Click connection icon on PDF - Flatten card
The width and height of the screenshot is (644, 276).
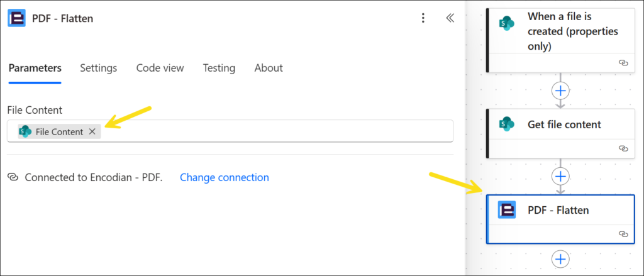tap(623, 233)
